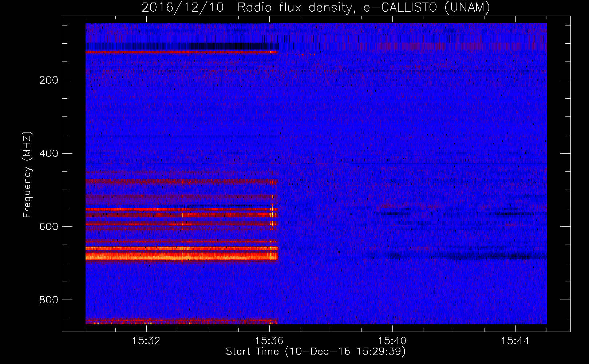Click the 15:32 time tick label
This screenshot has height=364, width=589.
(x=146, y=341)
